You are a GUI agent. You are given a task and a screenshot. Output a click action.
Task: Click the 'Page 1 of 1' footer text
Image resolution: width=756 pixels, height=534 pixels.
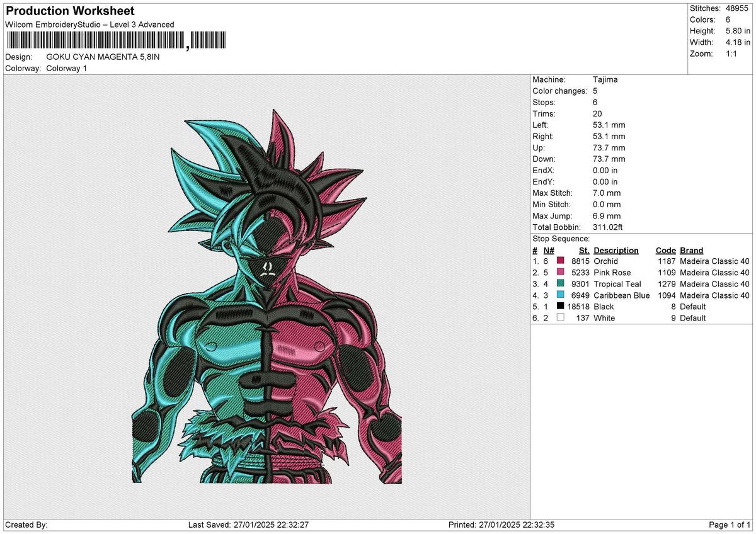[x=730, y=525]
